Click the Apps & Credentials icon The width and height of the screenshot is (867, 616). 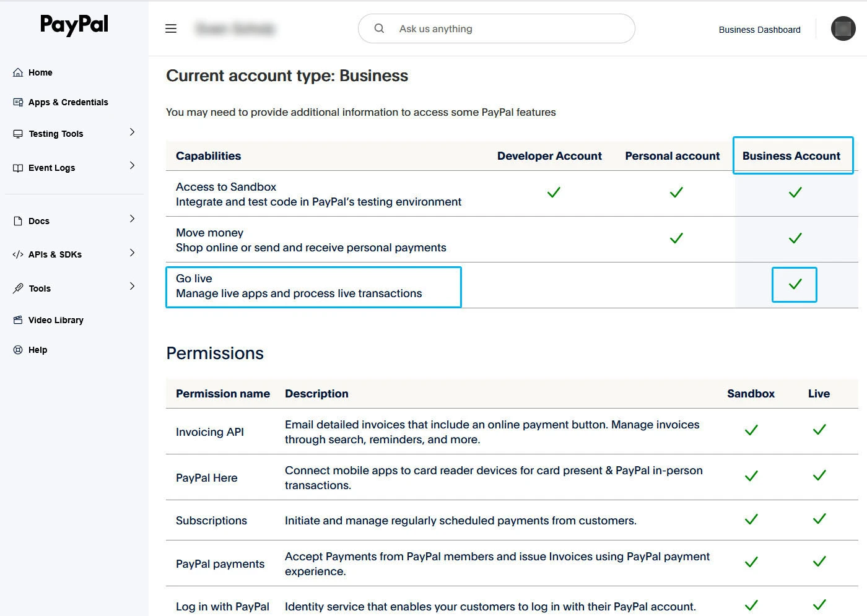tap(18, 102)
